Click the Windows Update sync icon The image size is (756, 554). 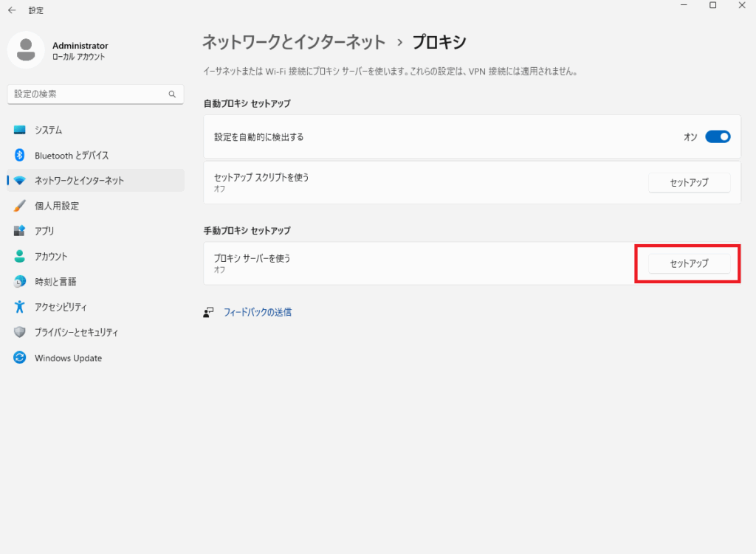(x=20, y=358)
